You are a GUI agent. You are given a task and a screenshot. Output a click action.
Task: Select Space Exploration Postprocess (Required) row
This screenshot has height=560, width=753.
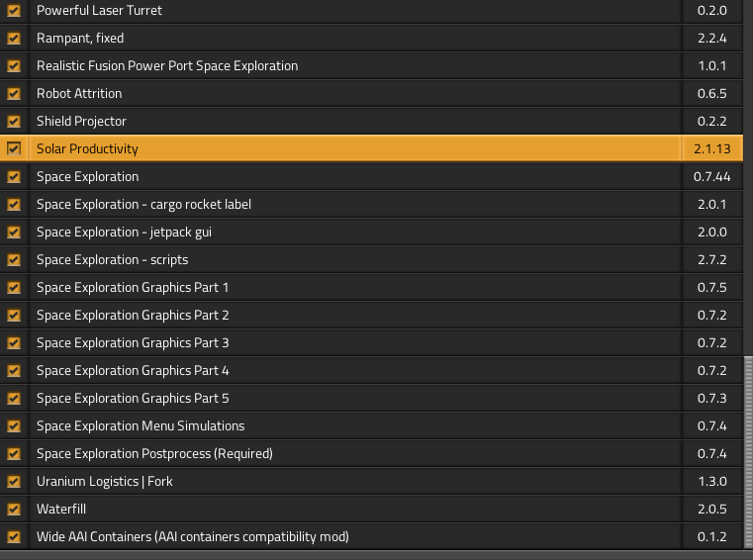click(x=153, y=454)
